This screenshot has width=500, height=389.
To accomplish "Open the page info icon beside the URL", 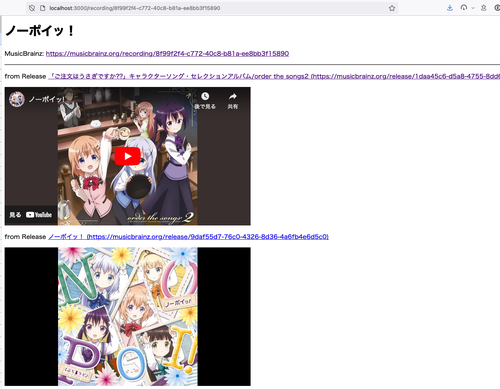I will (42, 8).
